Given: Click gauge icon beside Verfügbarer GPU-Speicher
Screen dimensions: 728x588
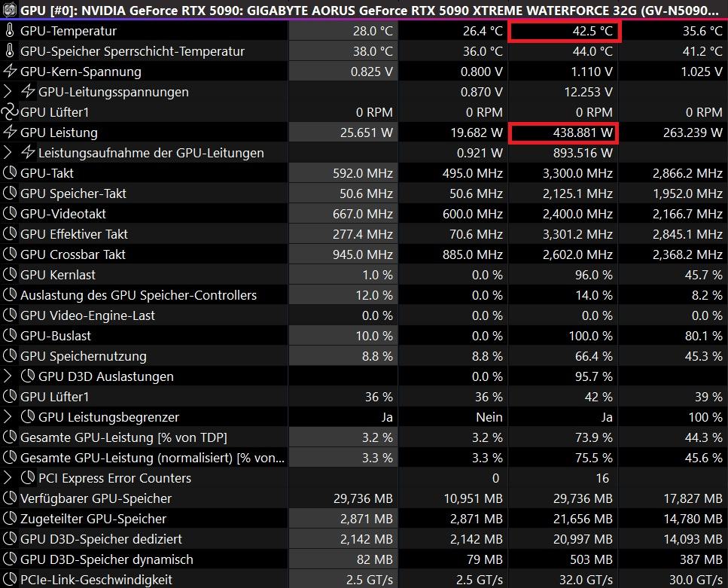Looking at the screenshot, I should (10, 498).
